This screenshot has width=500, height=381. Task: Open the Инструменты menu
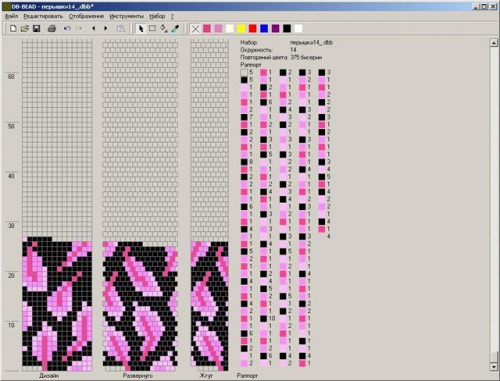click(127, 16)
